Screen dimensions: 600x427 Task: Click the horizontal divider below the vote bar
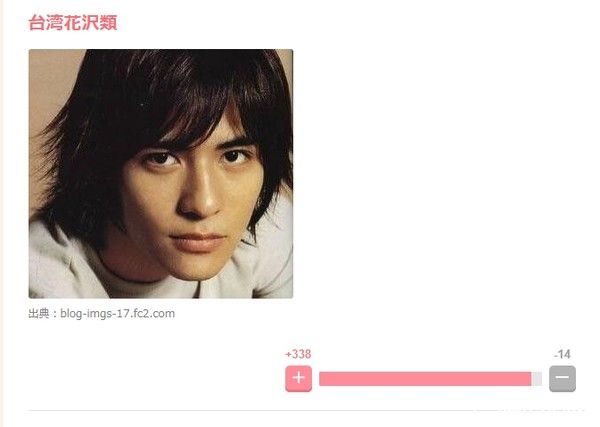(x=306, y=411)
